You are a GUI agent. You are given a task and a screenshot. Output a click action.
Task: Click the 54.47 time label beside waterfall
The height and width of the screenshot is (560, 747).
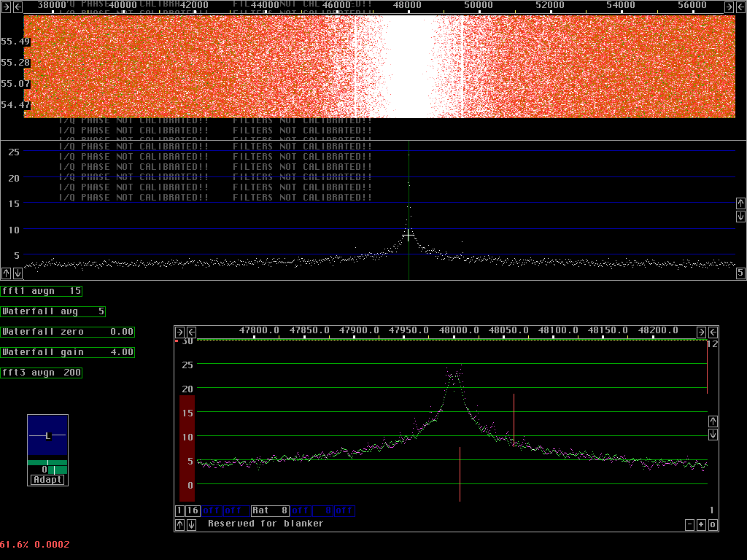(16, 105)
